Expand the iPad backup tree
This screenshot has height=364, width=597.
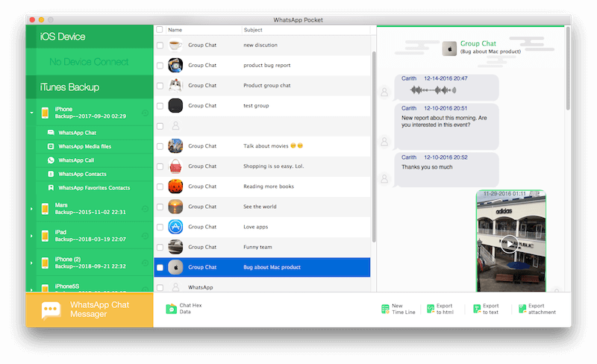31,236
